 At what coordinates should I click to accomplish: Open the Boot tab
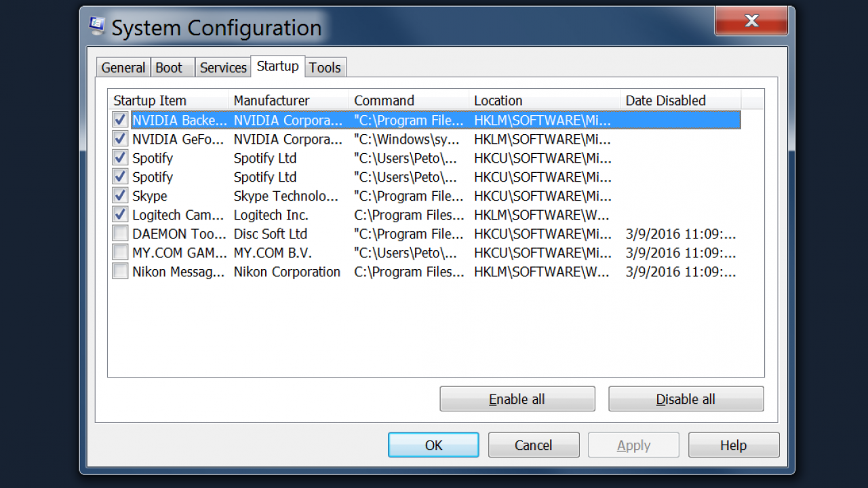pos(169,68)
